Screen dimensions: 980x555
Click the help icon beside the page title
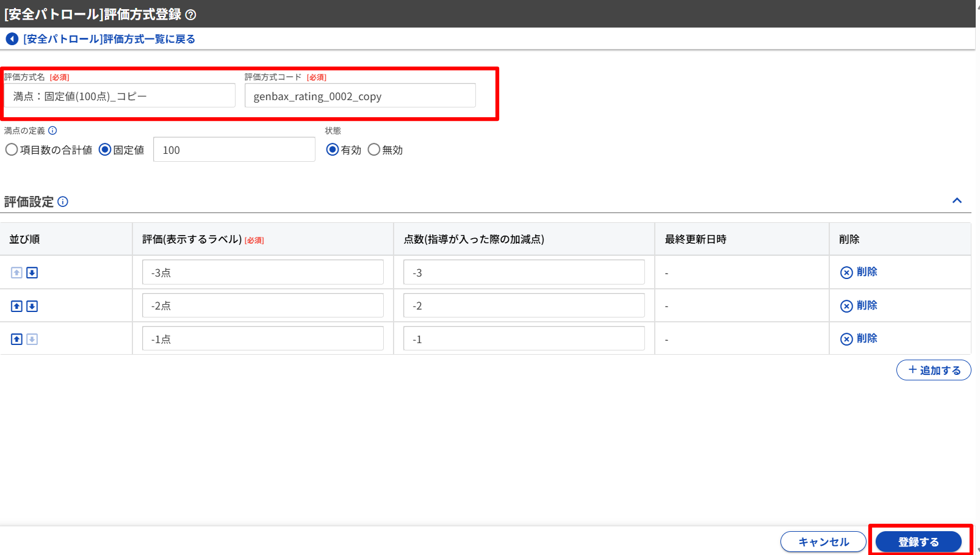click(190, 15)
